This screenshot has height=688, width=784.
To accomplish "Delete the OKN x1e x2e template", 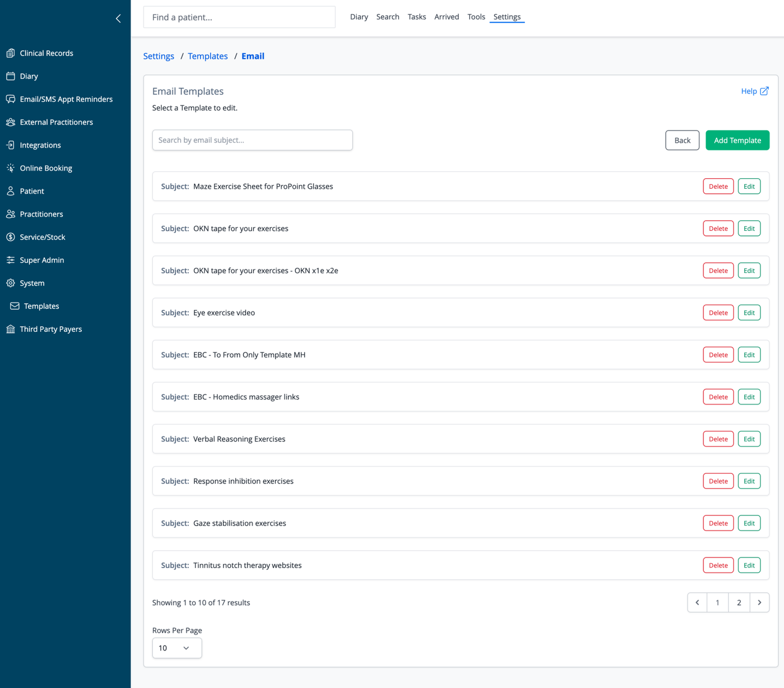I will point(718,271).
